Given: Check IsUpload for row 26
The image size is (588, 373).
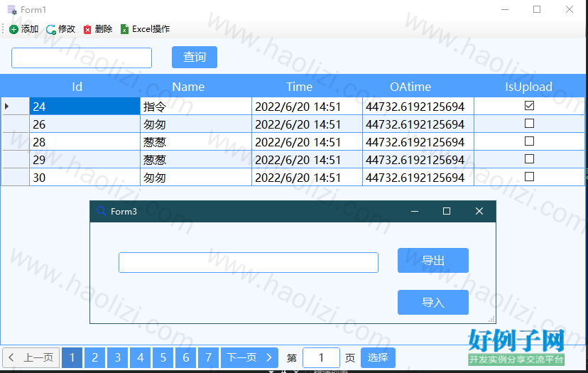Looking at the screenshot, I should pyautogui.click(x=529, y=124).
